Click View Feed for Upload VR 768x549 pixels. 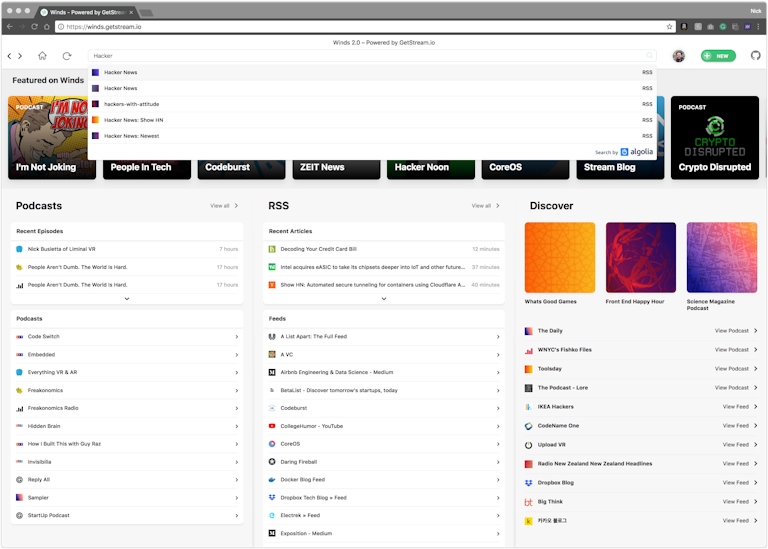tap(740, 445)
